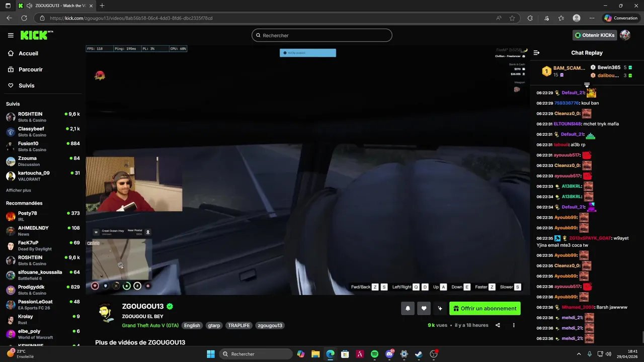This screenshot has width=644, height=362.
Task: Open Parcourir in the sidebar
Action: 30,69
